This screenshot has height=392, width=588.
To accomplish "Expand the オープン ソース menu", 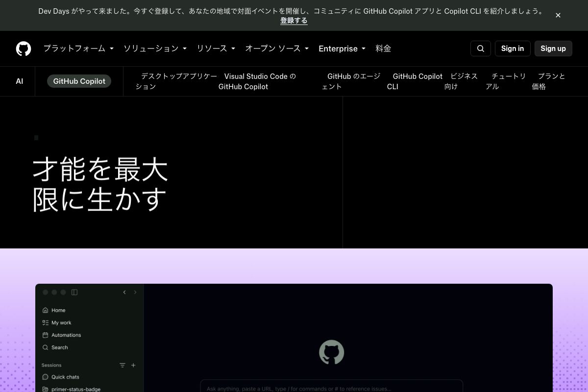I will (277, 49).
